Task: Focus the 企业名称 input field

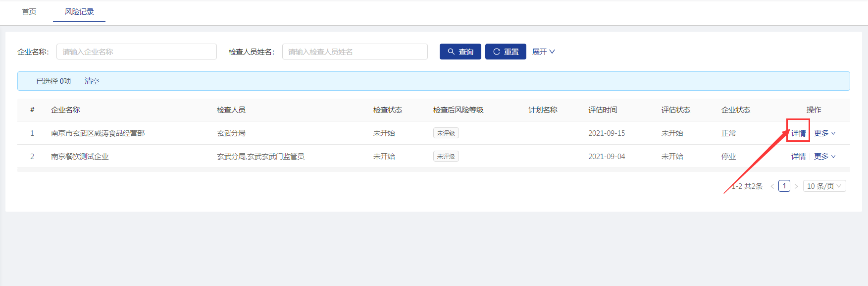Action: [137, 52]
